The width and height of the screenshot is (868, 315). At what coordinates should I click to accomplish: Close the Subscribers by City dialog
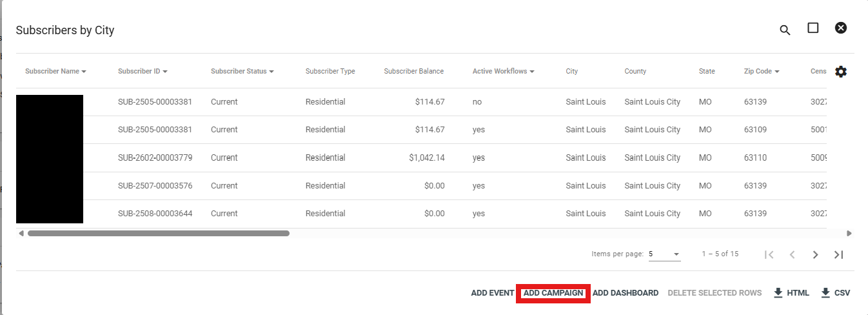click(841, 28)
